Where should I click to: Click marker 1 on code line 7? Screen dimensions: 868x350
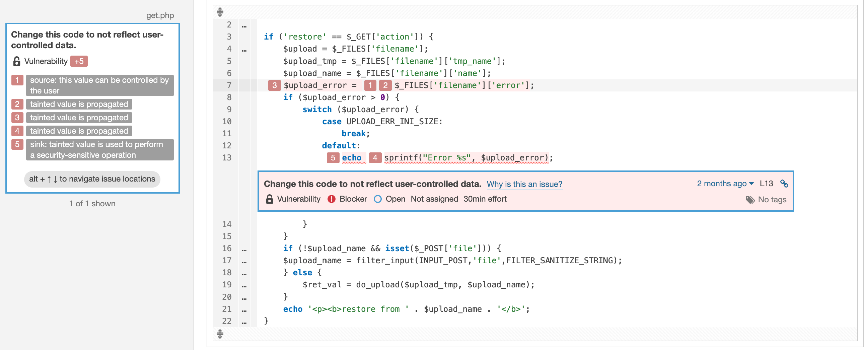(370, 85)
